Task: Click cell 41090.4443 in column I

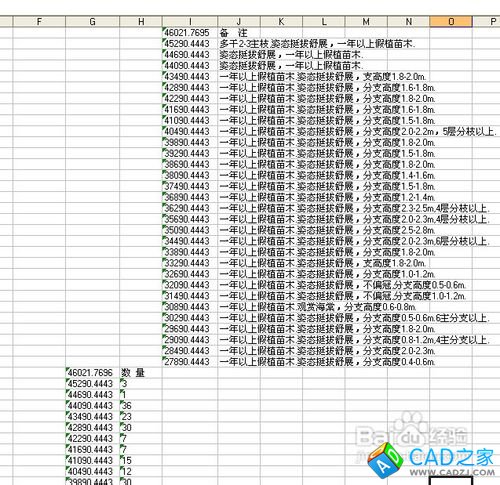Action: click(190, 121)
